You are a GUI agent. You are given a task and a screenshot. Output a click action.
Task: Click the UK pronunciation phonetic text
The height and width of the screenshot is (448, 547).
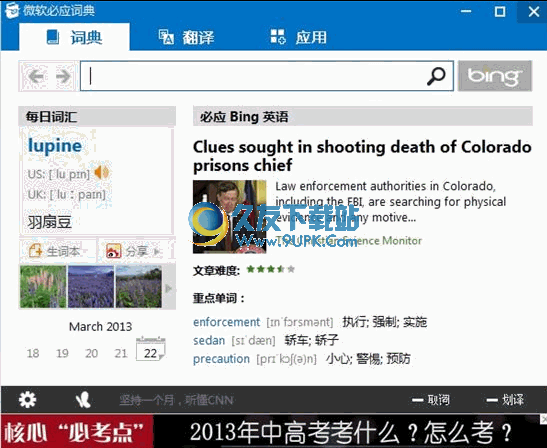point(67,194)
